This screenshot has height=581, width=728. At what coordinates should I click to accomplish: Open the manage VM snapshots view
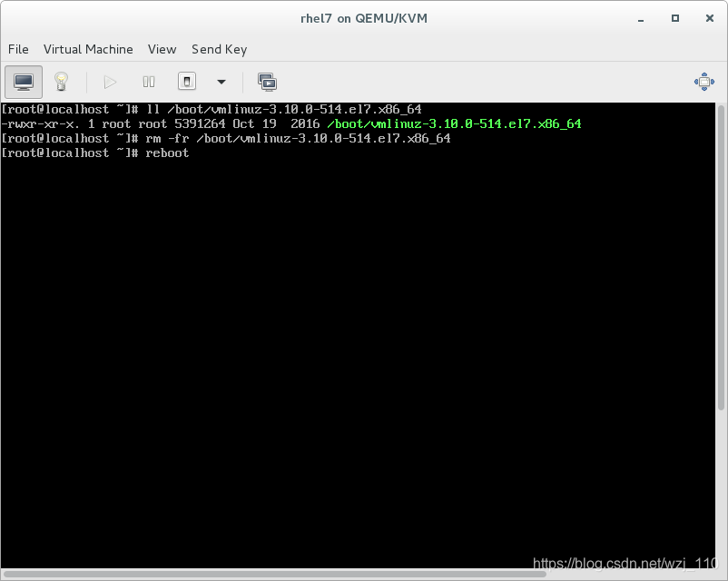click(268, 83)
